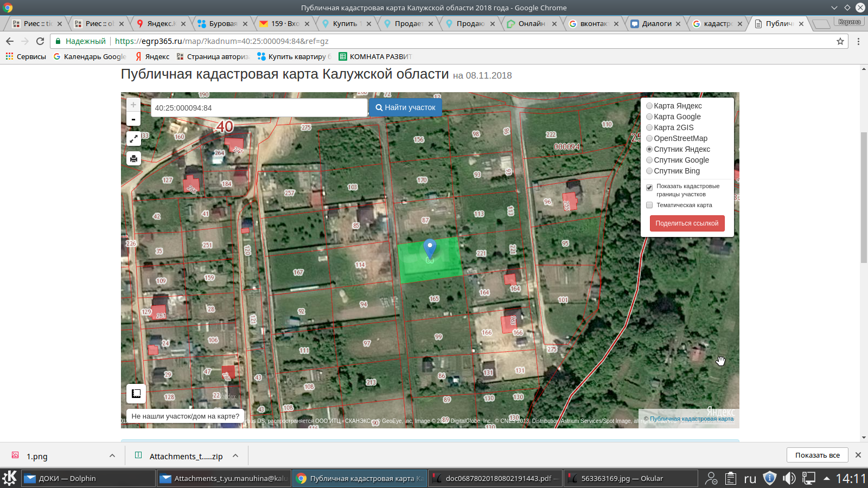The width and height of the screenshot is (868, 488).
Task: Click the volume speaker tray icon
Action: point(789,478)
